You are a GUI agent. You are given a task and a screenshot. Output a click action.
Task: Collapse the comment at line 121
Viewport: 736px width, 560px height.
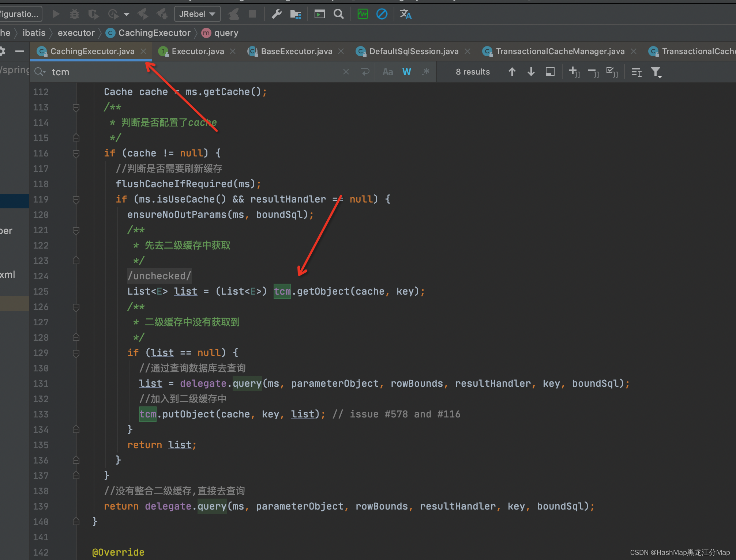[x=76, y=230]
